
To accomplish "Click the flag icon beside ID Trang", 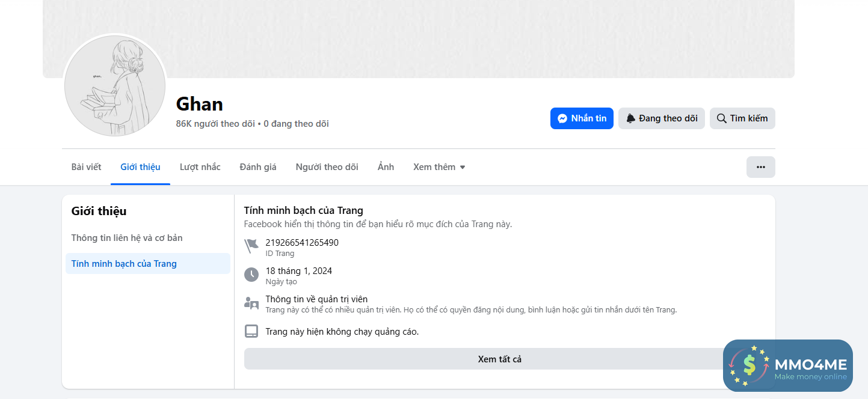I will (251, 246).
